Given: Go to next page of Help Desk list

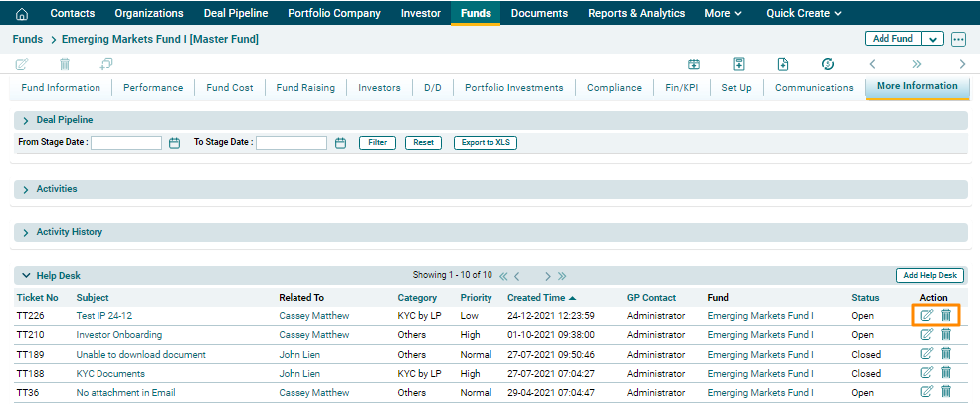Looking at the screenshot, I should (x=547, y=276).
